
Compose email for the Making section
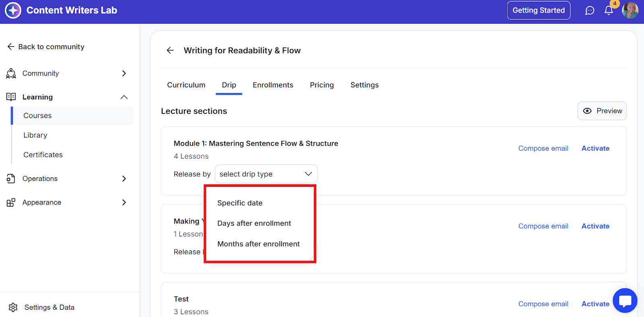(x=543, y=226)
